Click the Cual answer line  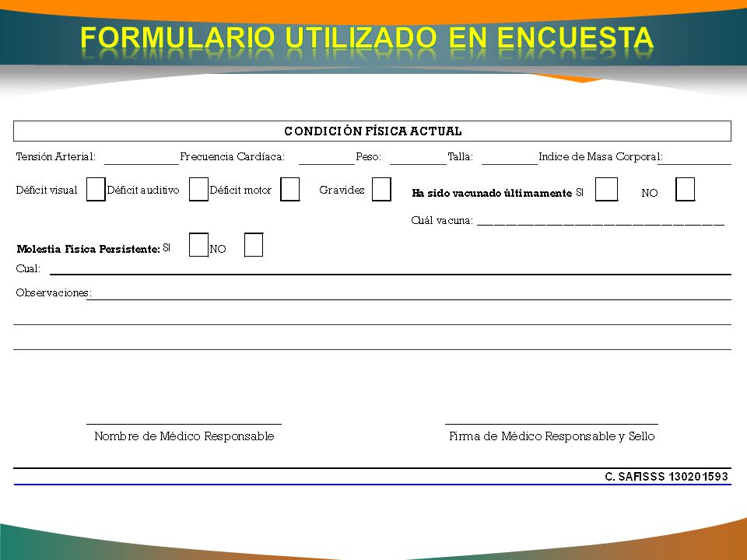point(391,271)
